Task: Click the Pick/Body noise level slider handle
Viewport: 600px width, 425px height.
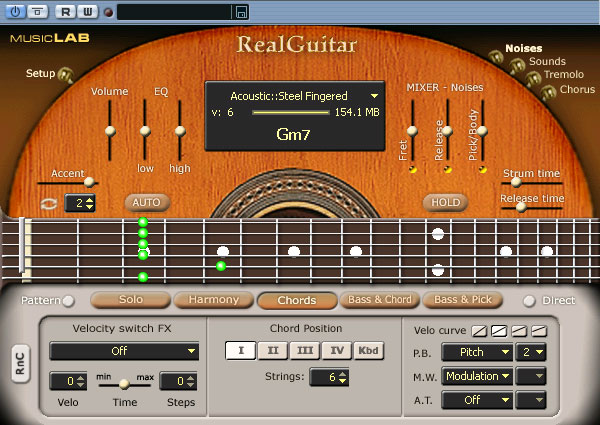Action: click(x=482, y=131)
